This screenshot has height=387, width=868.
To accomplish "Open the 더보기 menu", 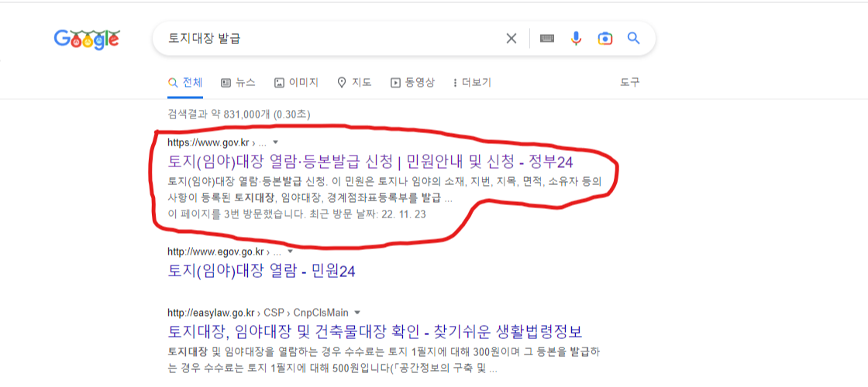I will 472,83.
